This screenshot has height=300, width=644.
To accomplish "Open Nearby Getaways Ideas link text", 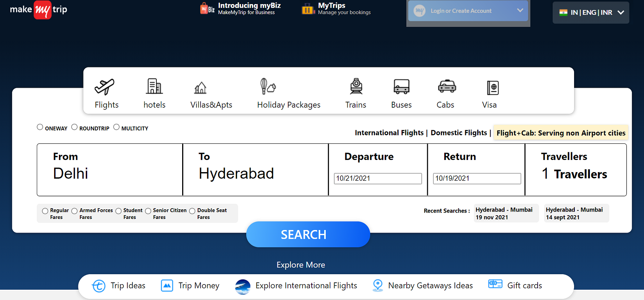I will coord(431,286).
